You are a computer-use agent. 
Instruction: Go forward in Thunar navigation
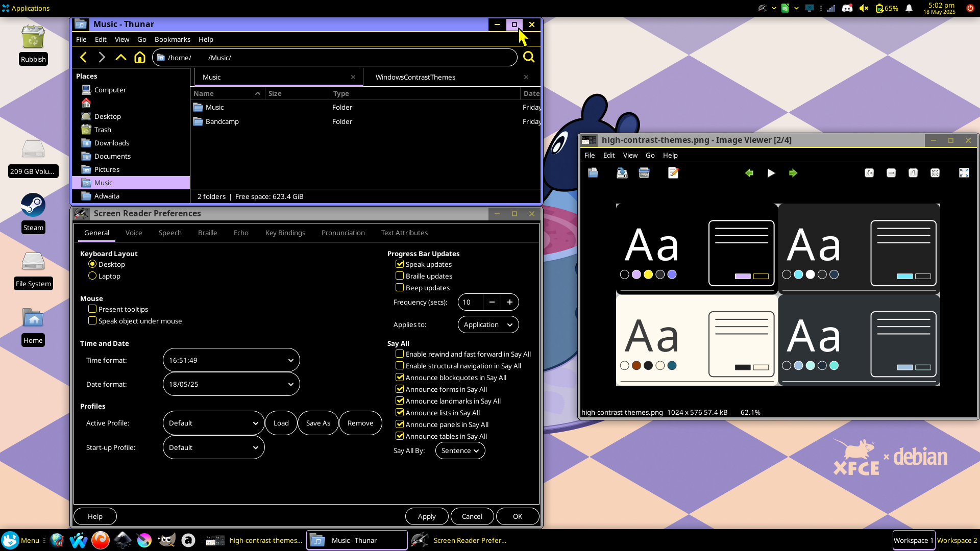[x=102, y=58]
